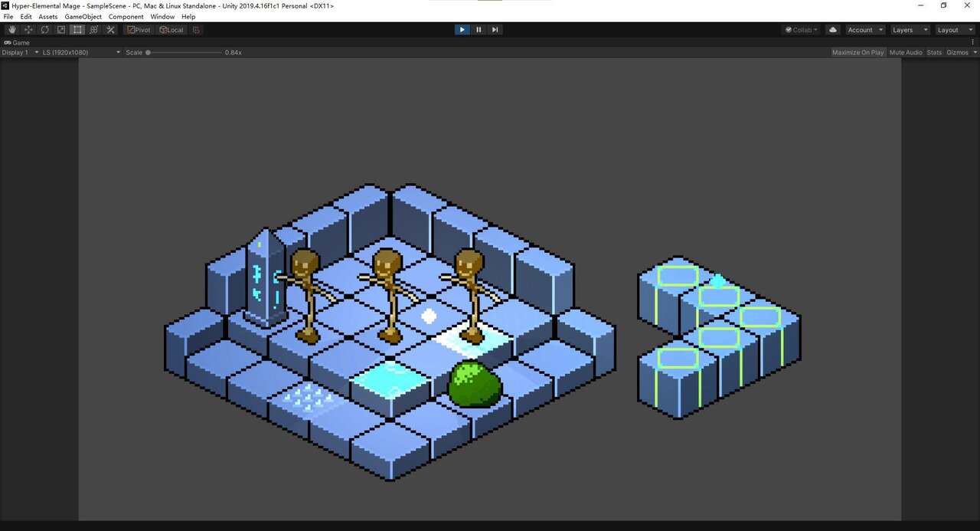This screenshot has height=531, width=980.
Task: Open the Help menu
Action: pyautogui.click(x=188, y=17)
